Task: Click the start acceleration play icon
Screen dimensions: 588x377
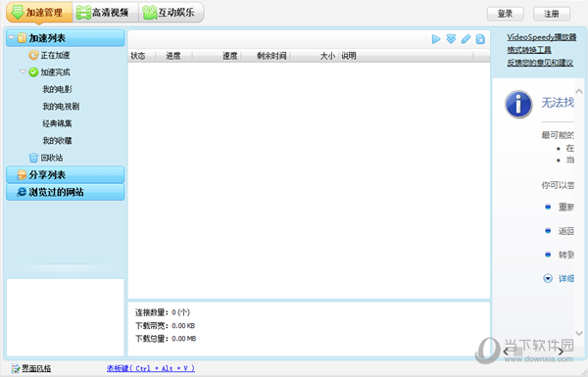Action: (436, 39)
